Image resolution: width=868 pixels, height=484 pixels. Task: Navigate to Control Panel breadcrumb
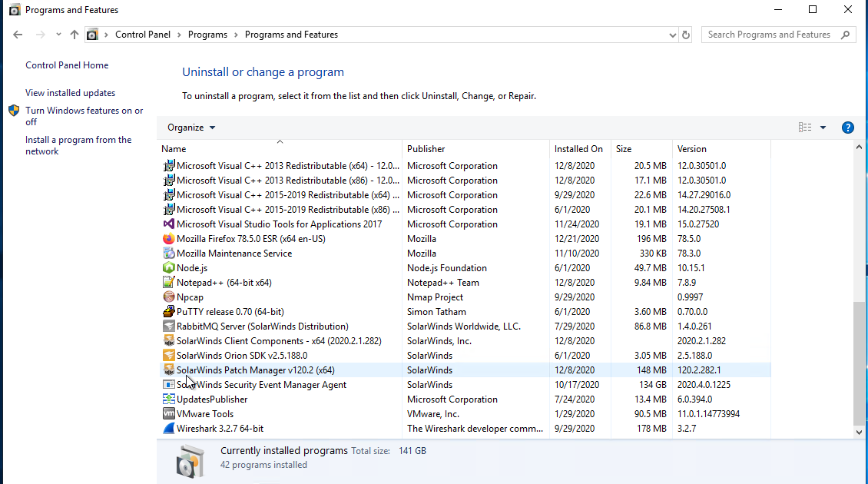pos(143,35)
